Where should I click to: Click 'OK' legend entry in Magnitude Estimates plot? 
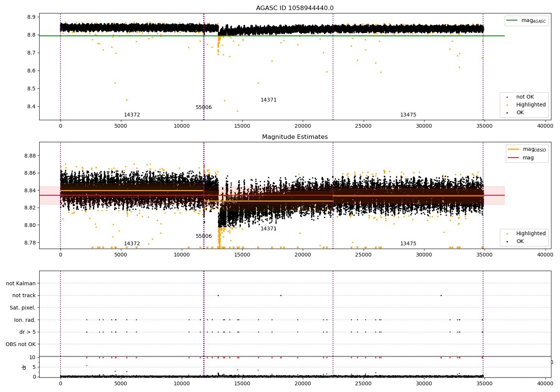click(515, 242)
